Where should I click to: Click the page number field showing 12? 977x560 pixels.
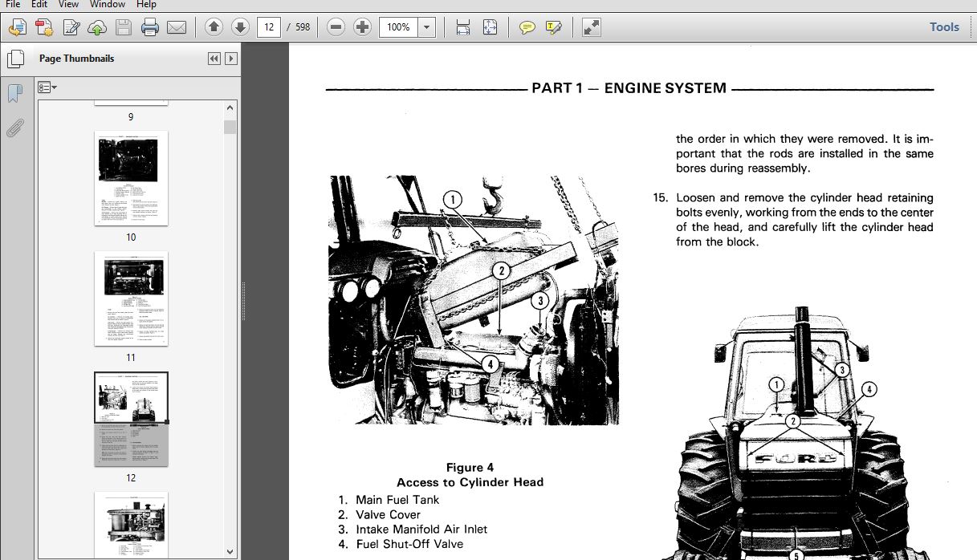click(x=268, y=27)
